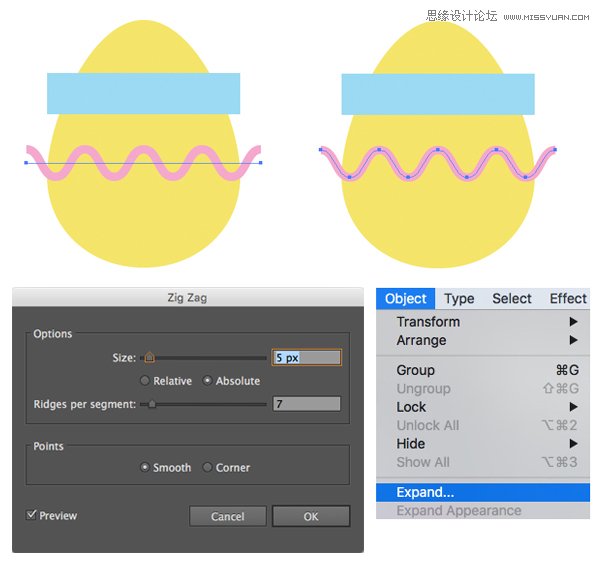Click the Size slider handle
600x566 pixels.
click(x=149, y=356)
